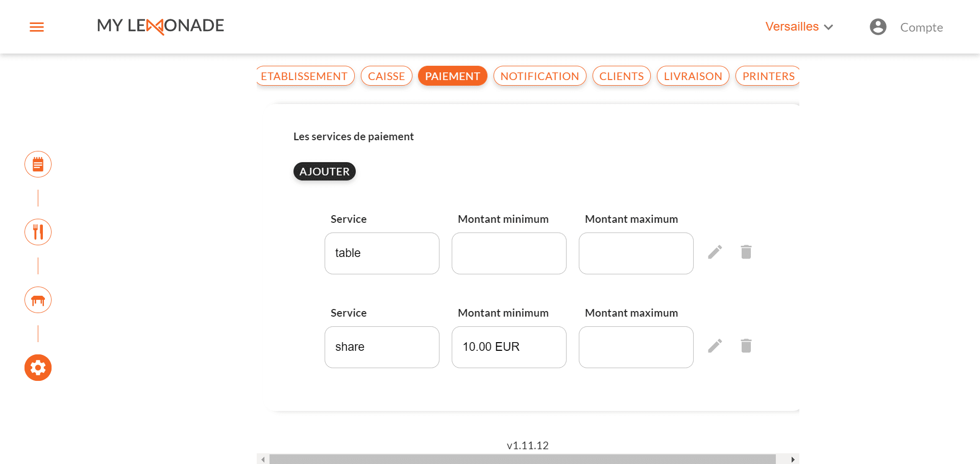Image resolution: width=980 pixels, height=464 pixels.
Task: Click Montant maximum field for share
Action: pyautogui.click(x=636, y=347)
